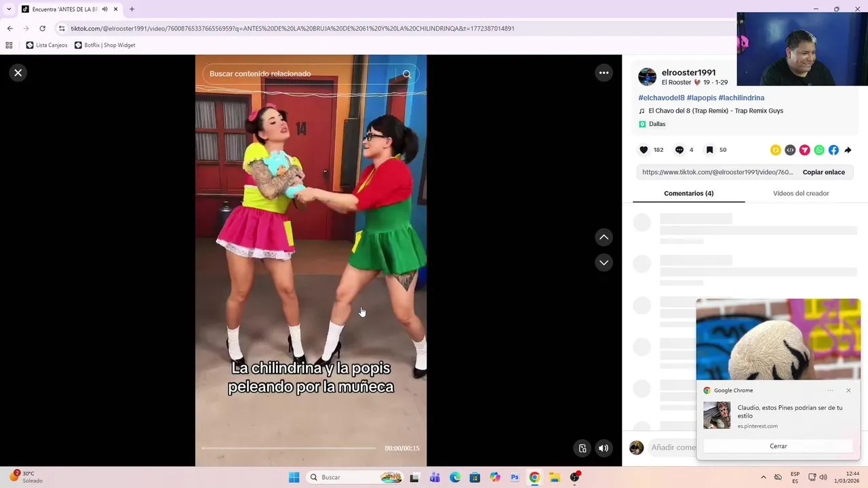Share the video to WhatsApp
The width and height of the screenshot is (868, 488).
(819, 150)
